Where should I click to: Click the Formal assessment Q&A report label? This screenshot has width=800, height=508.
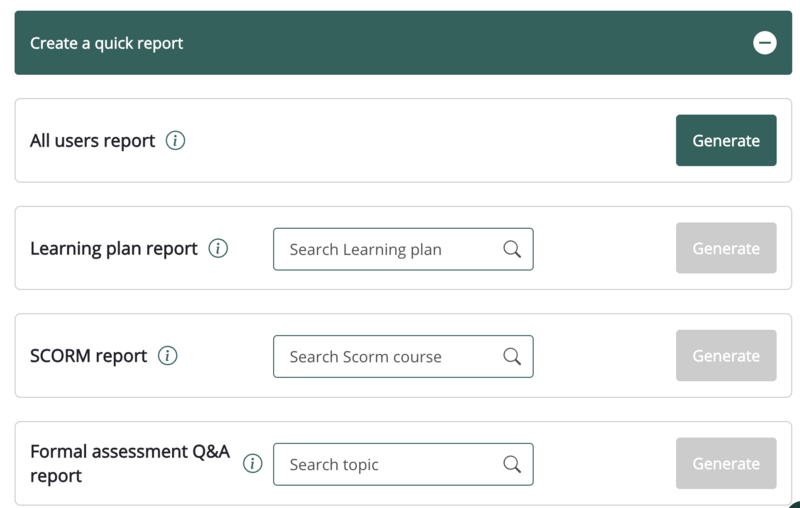[x=130, y=463]
